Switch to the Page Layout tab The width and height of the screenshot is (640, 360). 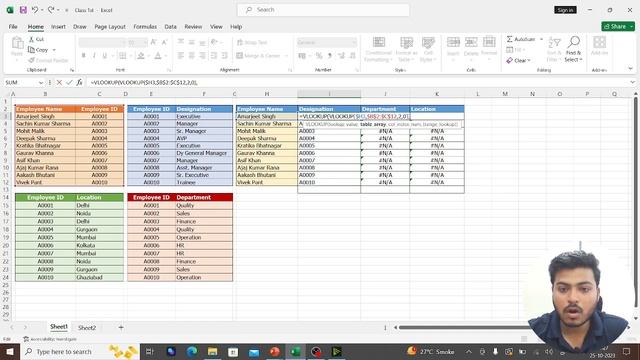pos(110,27)
